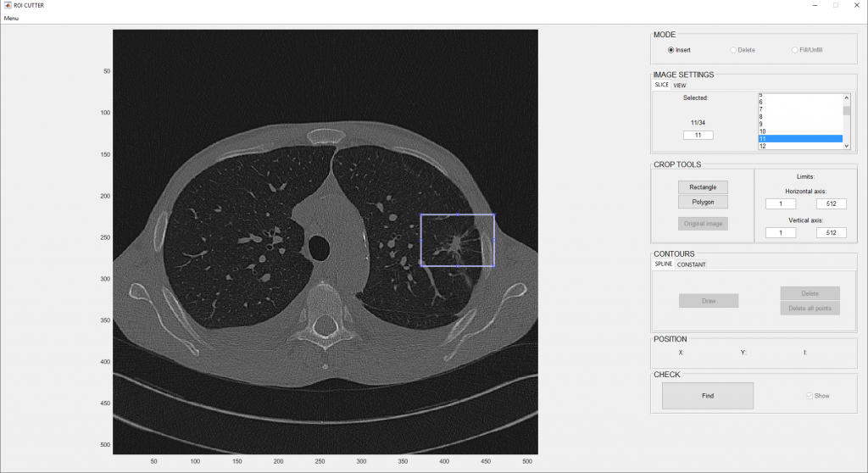Screen dimensions: 868x473
Task: Click horizontal axis upper limit field 512
Action: 831,203
